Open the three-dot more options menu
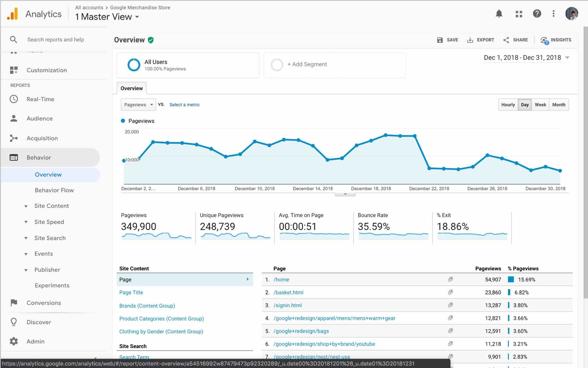This screenshot has height=368, width=588. tap(553, 14)
